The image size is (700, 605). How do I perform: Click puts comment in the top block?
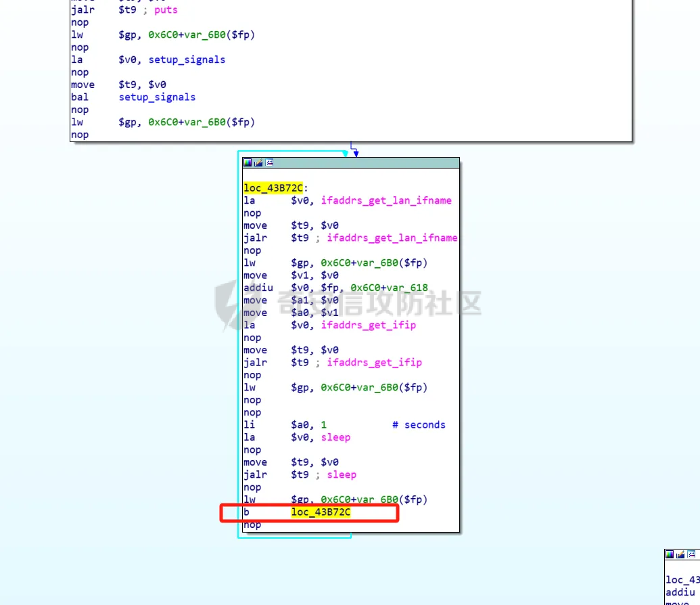(166, 10)
